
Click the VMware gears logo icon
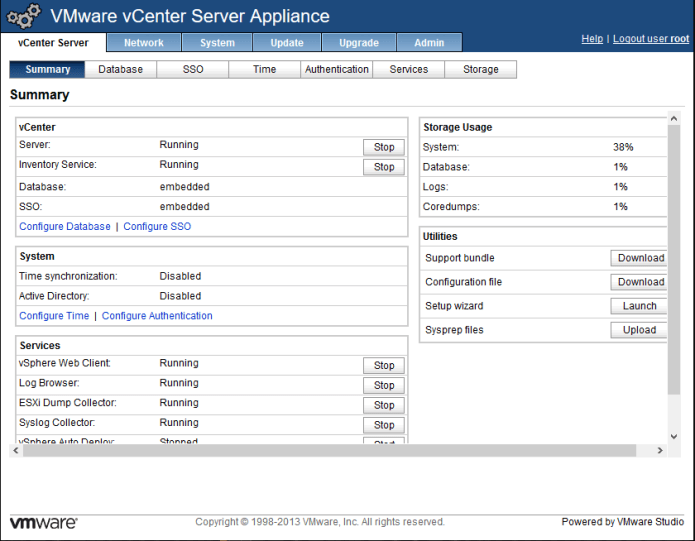(x=24, y=17)
